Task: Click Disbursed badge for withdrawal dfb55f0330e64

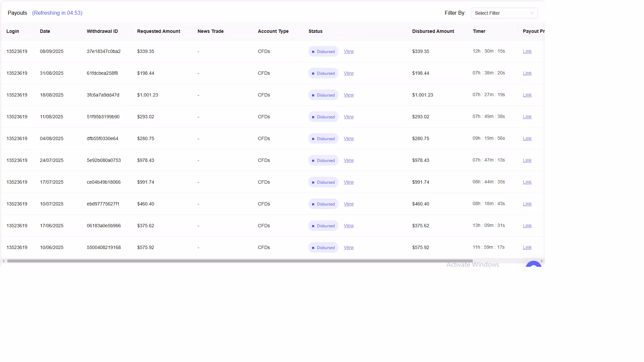Action: tap(323, 138)
